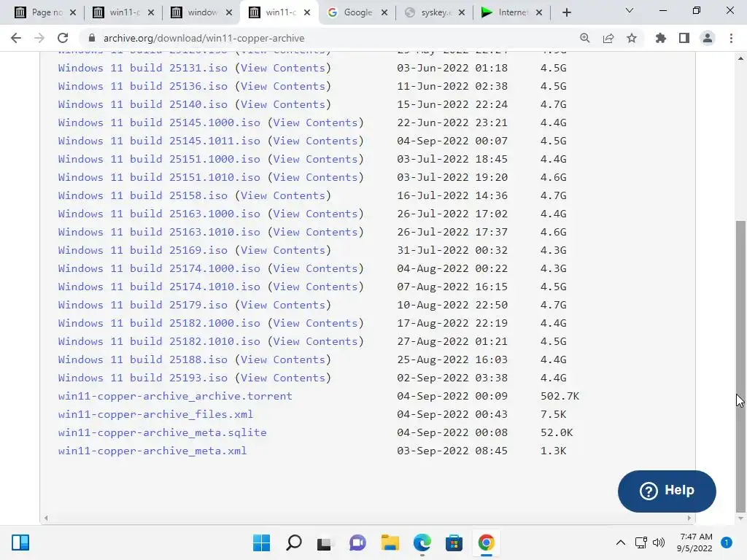
Task: Open Windows 11 build 25188.iso link
Action: tap(142, 359)
